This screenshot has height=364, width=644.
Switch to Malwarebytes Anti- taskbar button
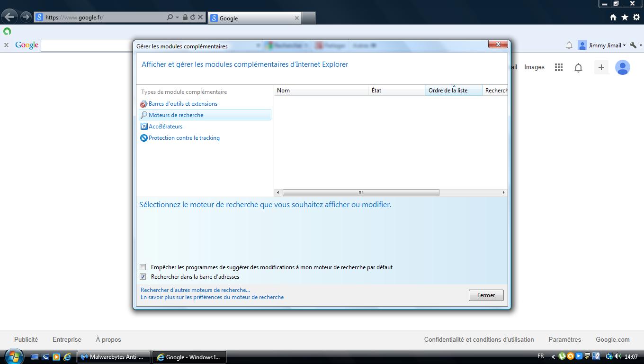(x=114, y=357)
